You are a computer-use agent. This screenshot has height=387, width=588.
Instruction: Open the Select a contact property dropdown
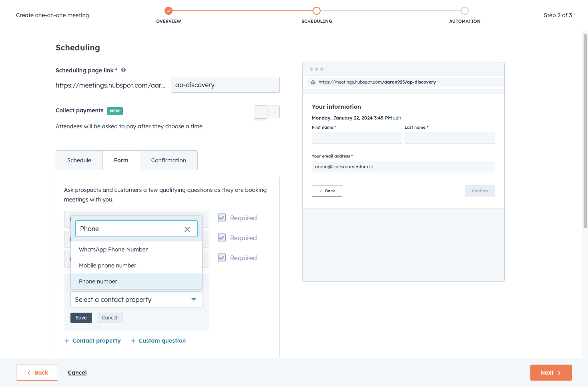(x=136, y=299)
